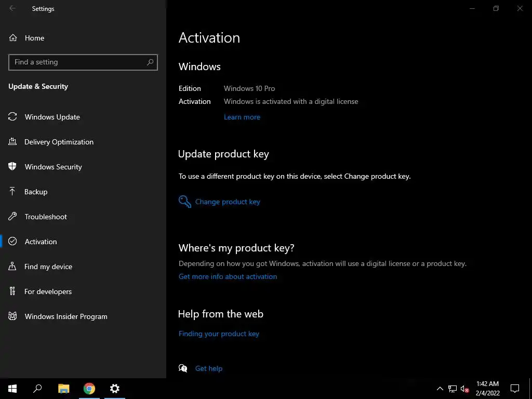532x399 pixels.
Task: Open the Windows Start menu
Action: point(12,389)
